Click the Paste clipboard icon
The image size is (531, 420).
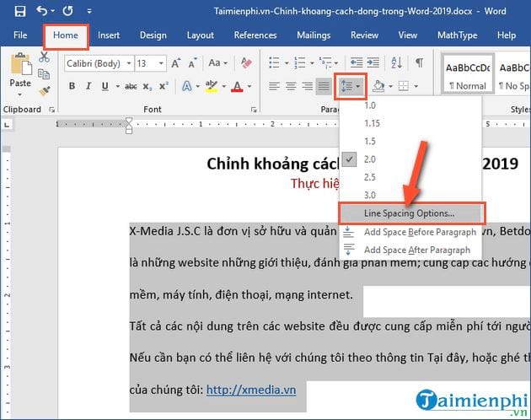21,64
